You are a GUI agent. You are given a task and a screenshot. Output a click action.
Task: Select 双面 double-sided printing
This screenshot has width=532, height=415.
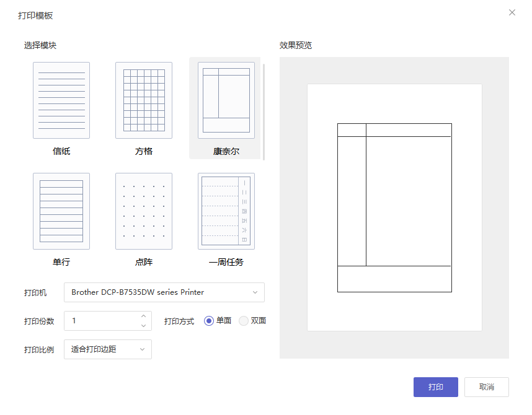(x=244, y=321)
